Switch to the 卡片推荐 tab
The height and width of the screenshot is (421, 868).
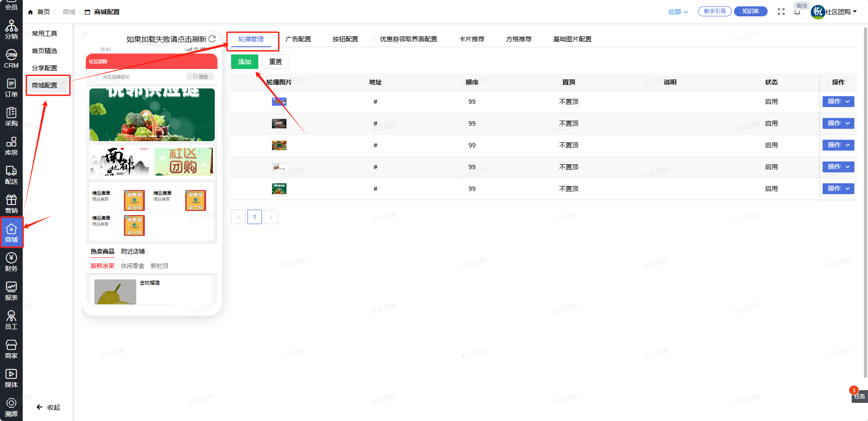(x=472, y=39)
